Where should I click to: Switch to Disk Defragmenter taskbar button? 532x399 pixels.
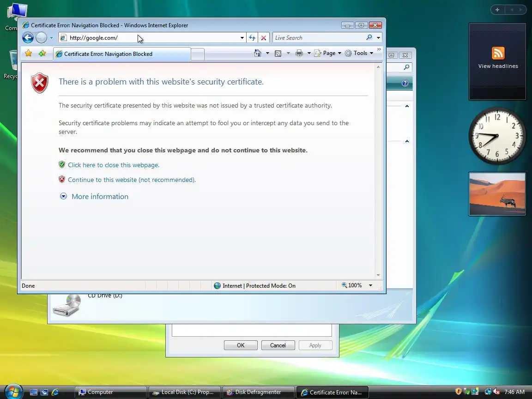pos(259,392)
